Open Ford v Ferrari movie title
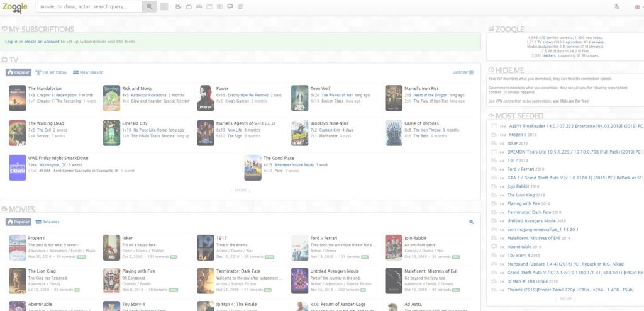The image size is (644, 311). click(324, 238)
